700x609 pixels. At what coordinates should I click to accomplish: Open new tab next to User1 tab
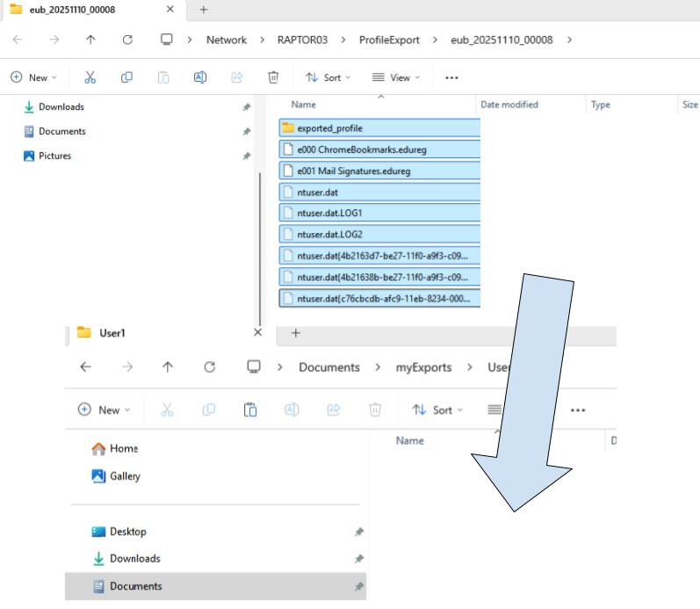tap(296, 333)
